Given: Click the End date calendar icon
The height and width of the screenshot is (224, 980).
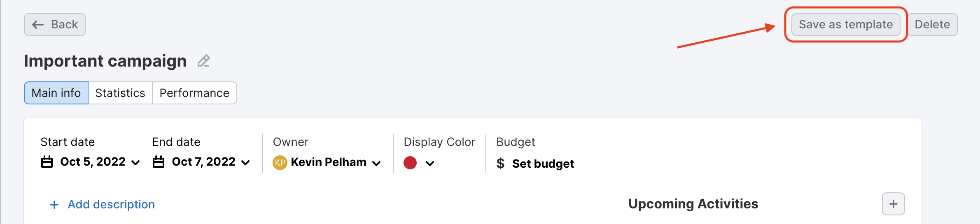Looking at the screenshot, I should pos(159,162).
